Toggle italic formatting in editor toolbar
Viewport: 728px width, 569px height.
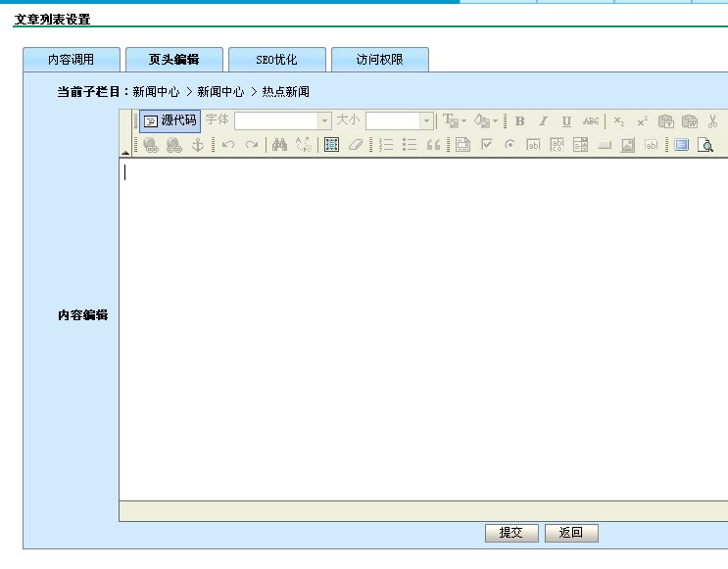click(x=543, y=121)
